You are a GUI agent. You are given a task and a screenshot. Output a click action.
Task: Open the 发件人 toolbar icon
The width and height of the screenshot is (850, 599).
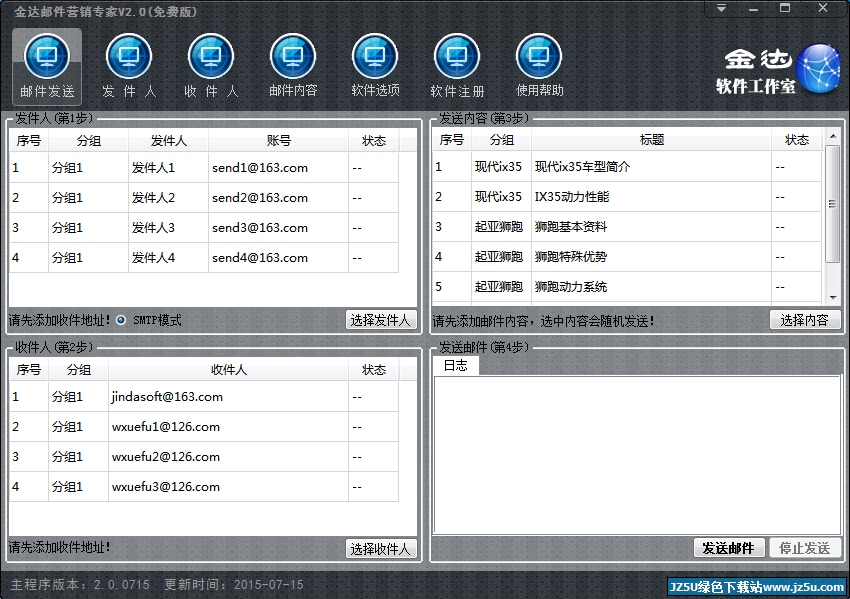[129, 66]
